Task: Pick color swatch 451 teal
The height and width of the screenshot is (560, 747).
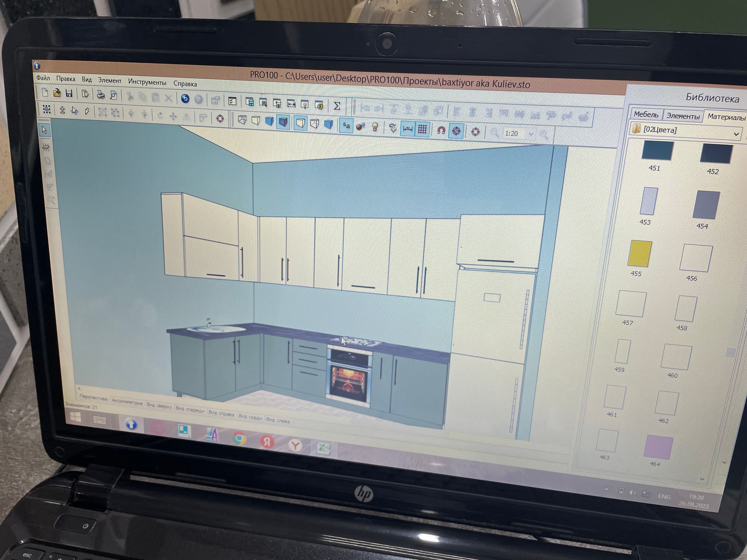Action: click(658, 150)
